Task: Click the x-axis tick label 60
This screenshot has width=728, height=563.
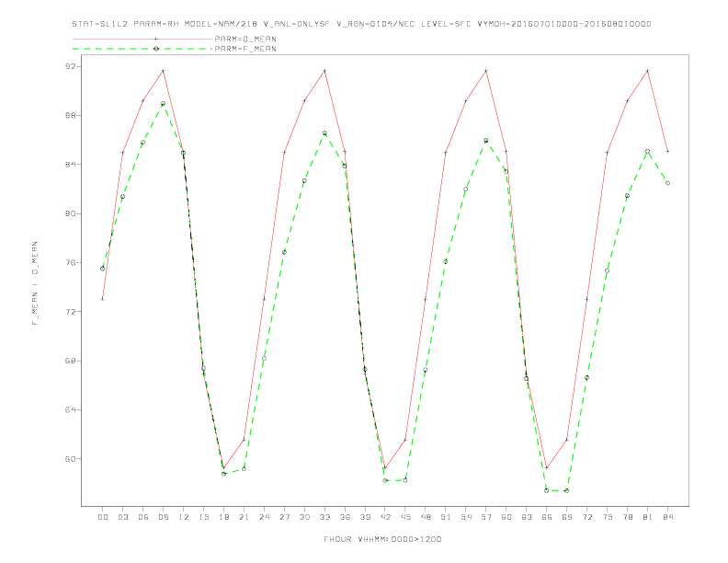Action: tap(506, 517)
